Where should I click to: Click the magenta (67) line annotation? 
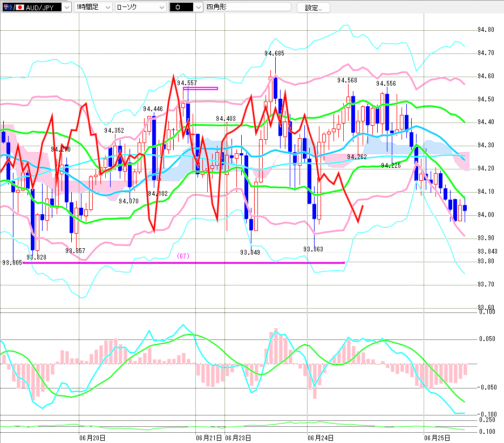click(183, 256)
